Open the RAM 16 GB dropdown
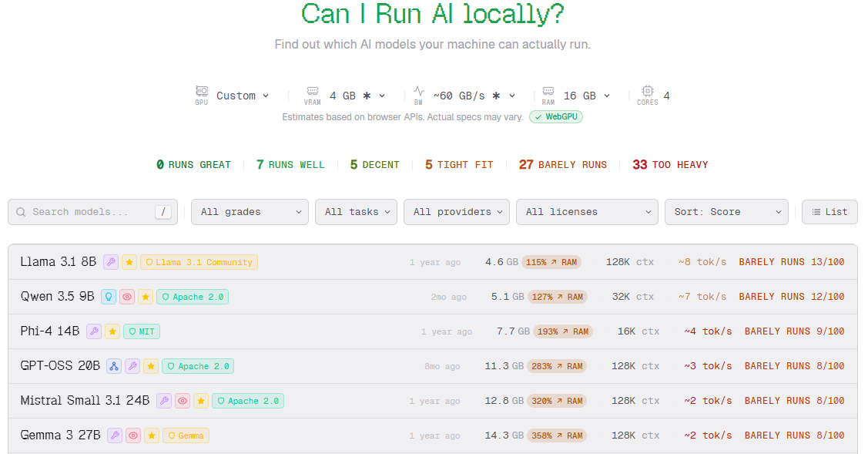868x454 pixels. [587, 96]
